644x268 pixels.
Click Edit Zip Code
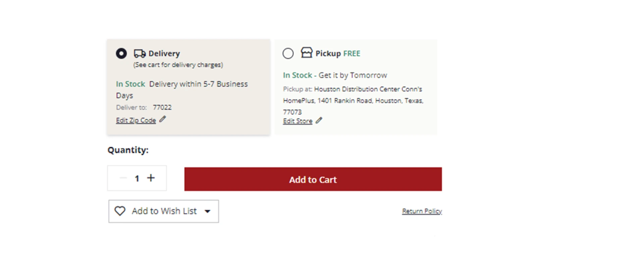coord(136,120)
